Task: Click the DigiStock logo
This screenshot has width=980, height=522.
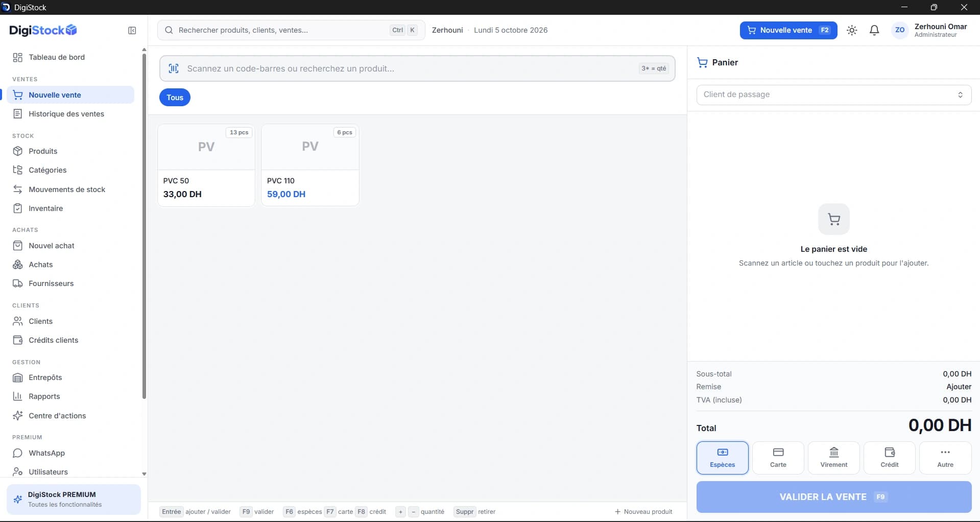Action: (x=43, y=30)
